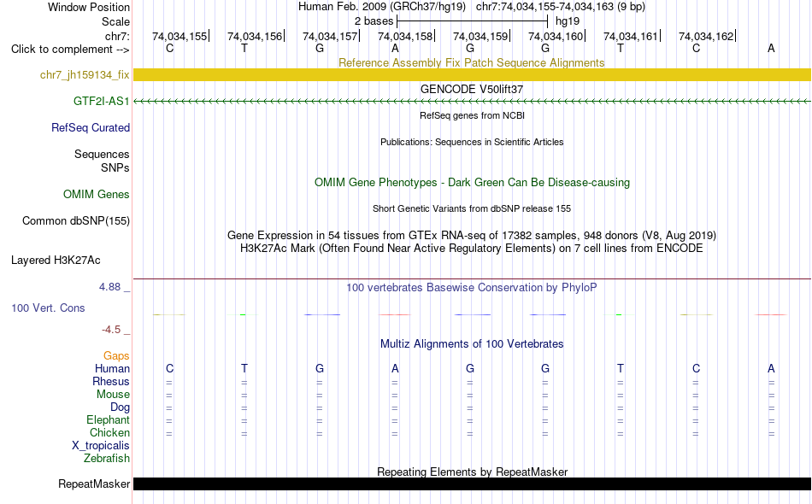Click the GTEx Gene Expression track title

click(x=472, y=236)
